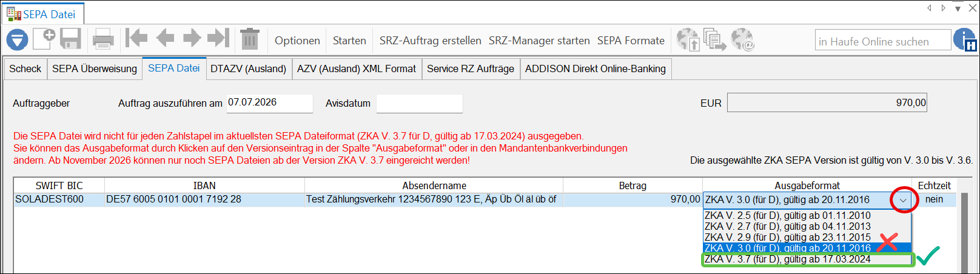The height and width of the screenshot is (274, 980).
Task: Select the Test Zählungsverkehr sender name cell
Action: click(434, 199)
